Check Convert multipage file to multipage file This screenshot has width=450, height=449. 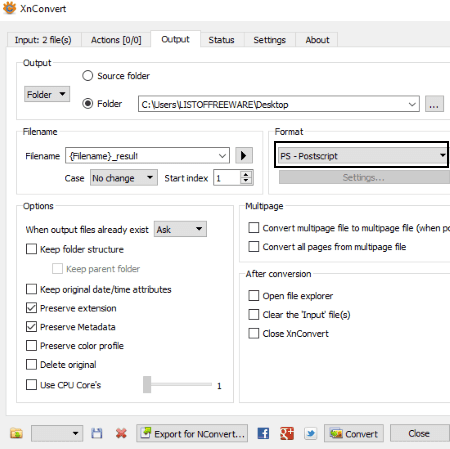click(254, 228)
